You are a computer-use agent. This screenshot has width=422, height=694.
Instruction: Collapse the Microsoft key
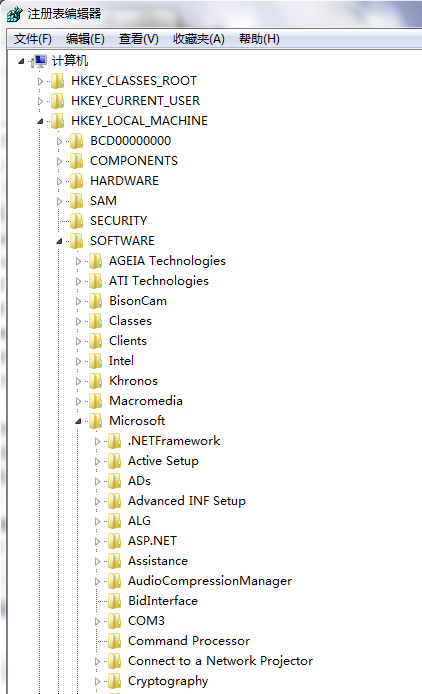(x=78, y=421)
